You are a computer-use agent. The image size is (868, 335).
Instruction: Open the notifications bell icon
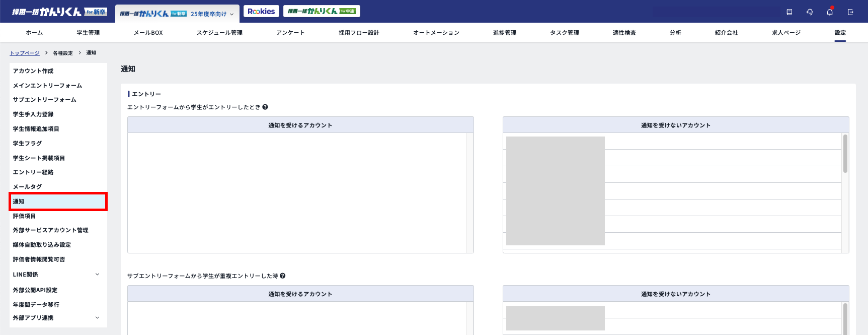click(830, 12)
